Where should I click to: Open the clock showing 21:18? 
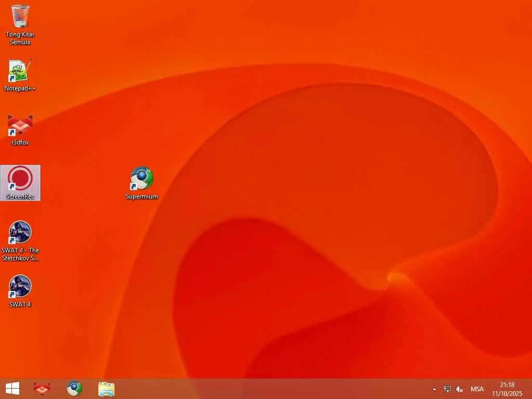[507, 389]
